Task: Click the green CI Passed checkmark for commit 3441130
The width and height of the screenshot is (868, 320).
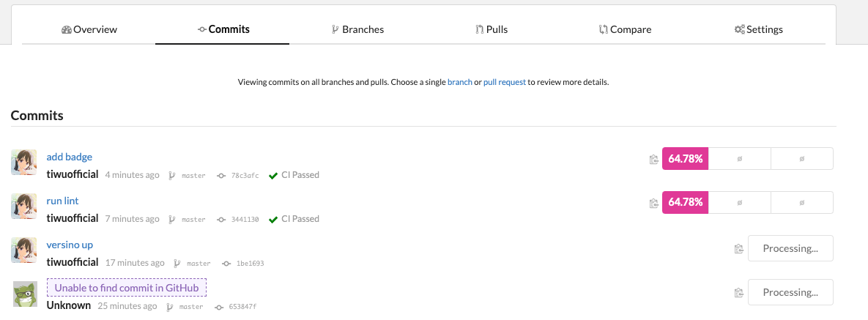Action: click(x=273, y=220)
